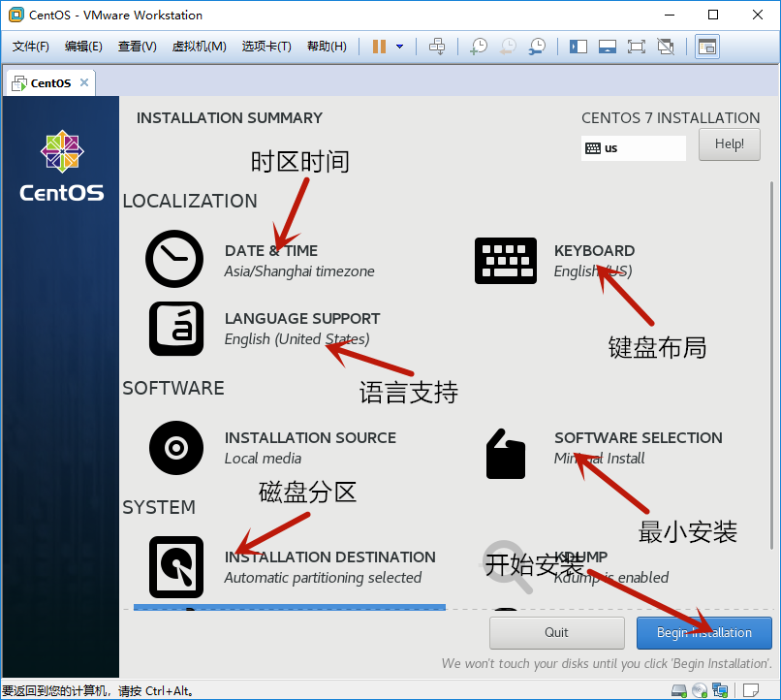Open the 查看(V) menu
Viewport: 781px width, 700px height.
(137, 47)
